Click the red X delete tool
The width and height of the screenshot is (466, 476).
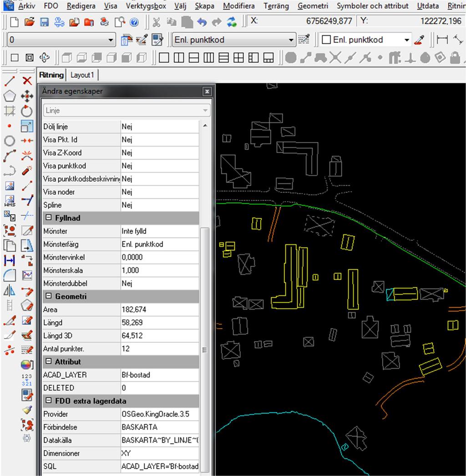coord(27,81)
